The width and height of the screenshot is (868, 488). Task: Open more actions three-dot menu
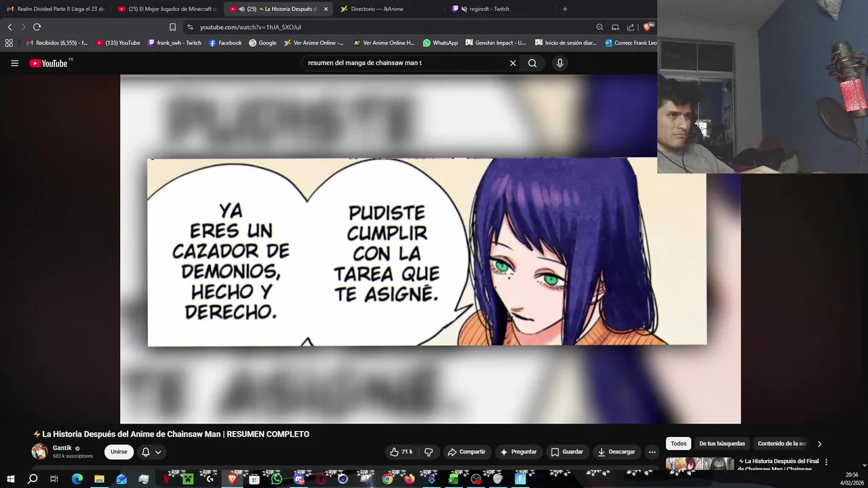coord(652,452)
